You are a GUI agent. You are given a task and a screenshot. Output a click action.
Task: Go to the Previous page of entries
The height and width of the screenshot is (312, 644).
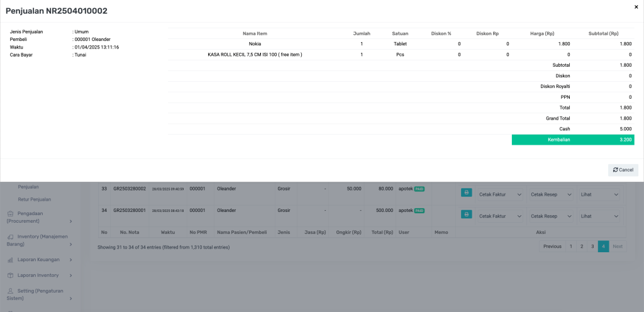tap(552, 247)
